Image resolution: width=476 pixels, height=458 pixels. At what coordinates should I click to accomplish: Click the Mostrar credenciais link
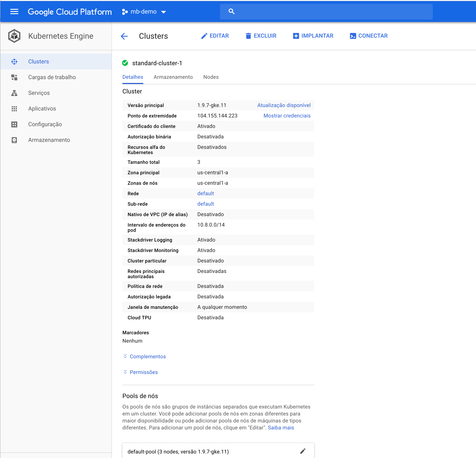click(x=287, y=116)
